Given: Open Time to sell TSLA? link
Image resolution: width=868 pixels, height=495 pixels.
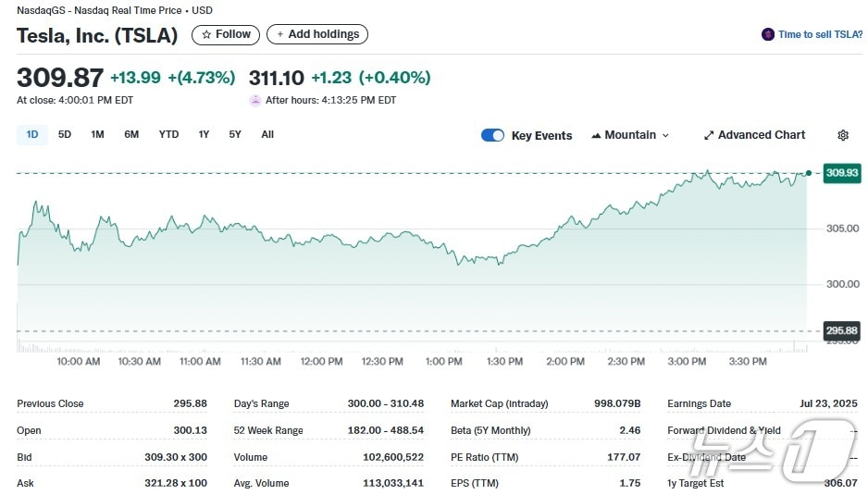Looking at the screenshot, I should [x=818, y=34].
